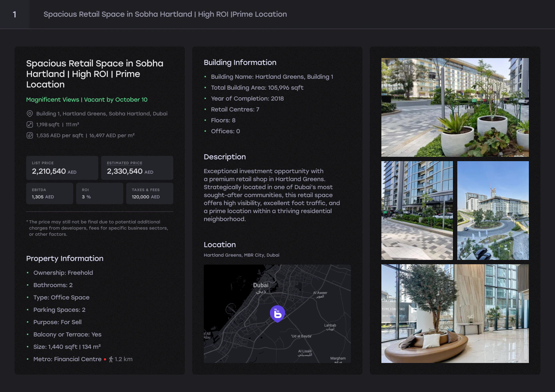Click Bathrooms: 2 line

pyautogui.click(x=53, y=285)
